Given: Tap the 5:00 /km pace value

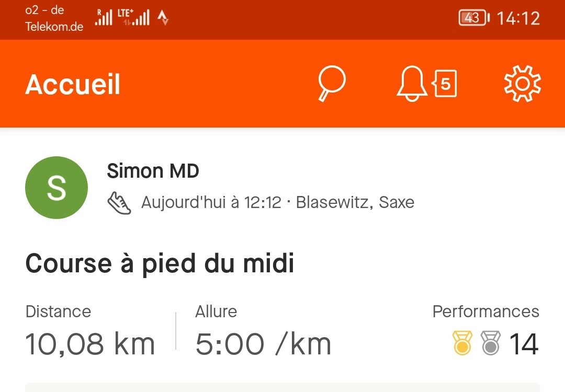Looking at the screenshot, I should coord(263,344).
